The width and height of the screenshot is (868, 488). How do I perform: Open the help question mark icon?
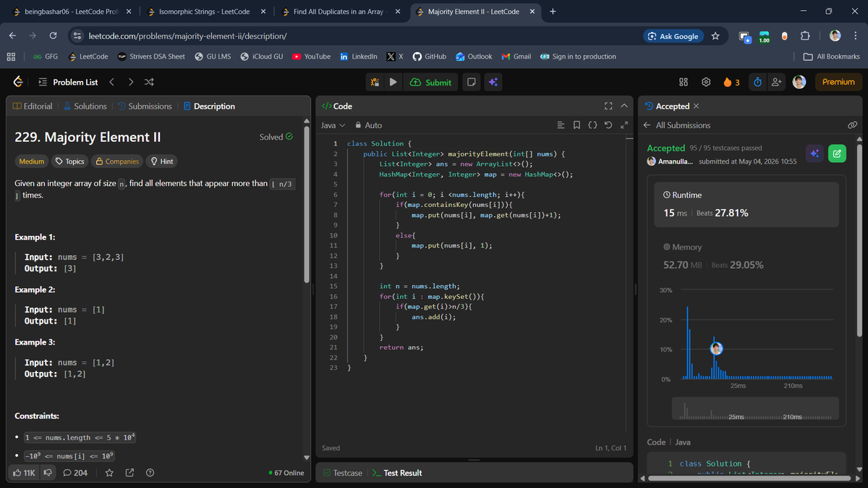150,473
